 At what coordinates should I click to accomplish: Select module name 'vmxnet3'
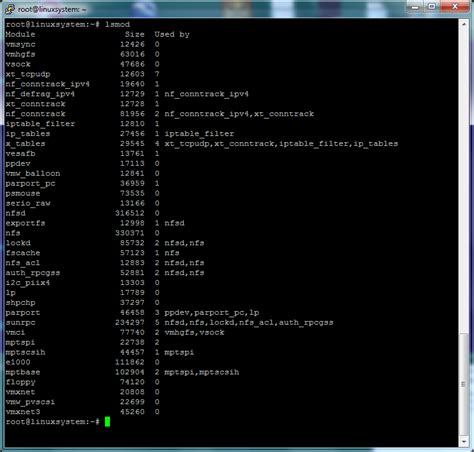click(x=23, y=412)
